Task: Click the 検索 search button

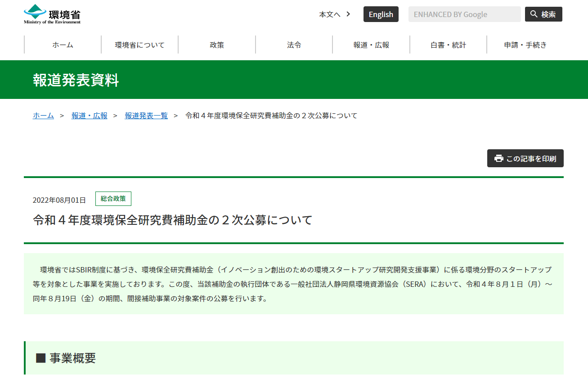Action: click(543, 14)
